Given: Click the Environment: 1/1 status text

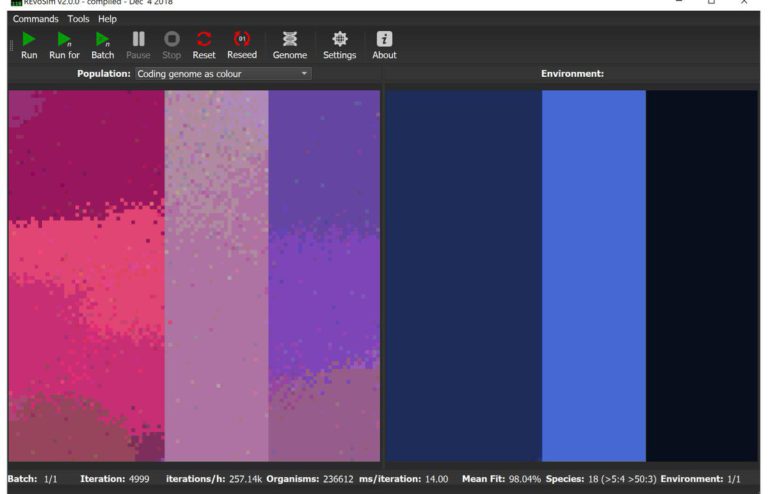Looking at the screenshot, I should tap(700, 479).
